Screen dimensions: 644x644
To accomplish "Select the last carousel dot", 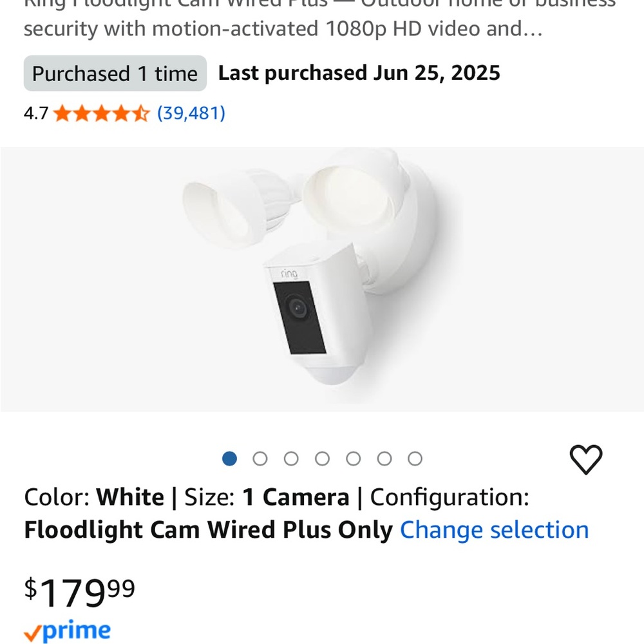I will pos(415,459).
